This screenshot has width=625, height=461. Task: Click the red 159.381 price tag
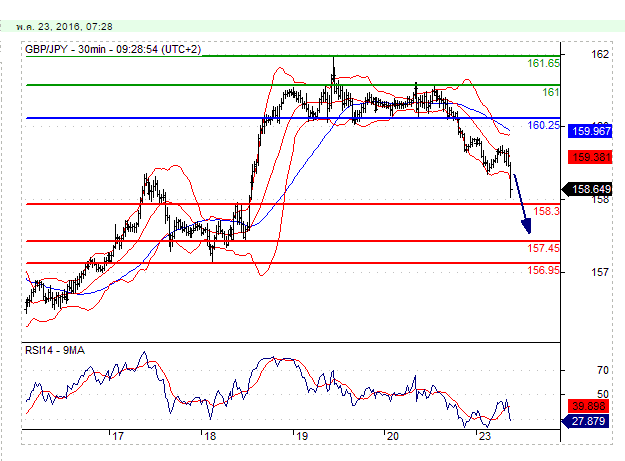coord(591,157)
